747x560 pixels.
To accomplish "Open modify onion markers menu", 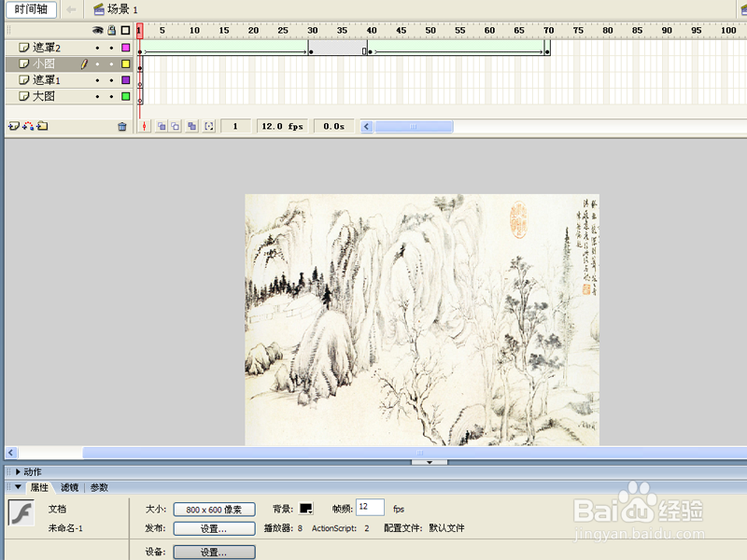I will pos(208,126).
